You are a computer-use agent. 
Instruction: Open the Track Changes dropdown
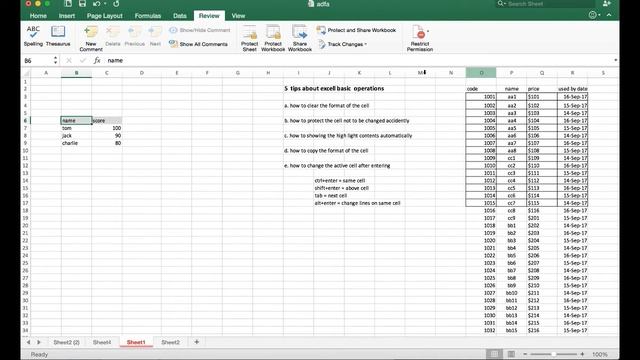coord(342,44)
